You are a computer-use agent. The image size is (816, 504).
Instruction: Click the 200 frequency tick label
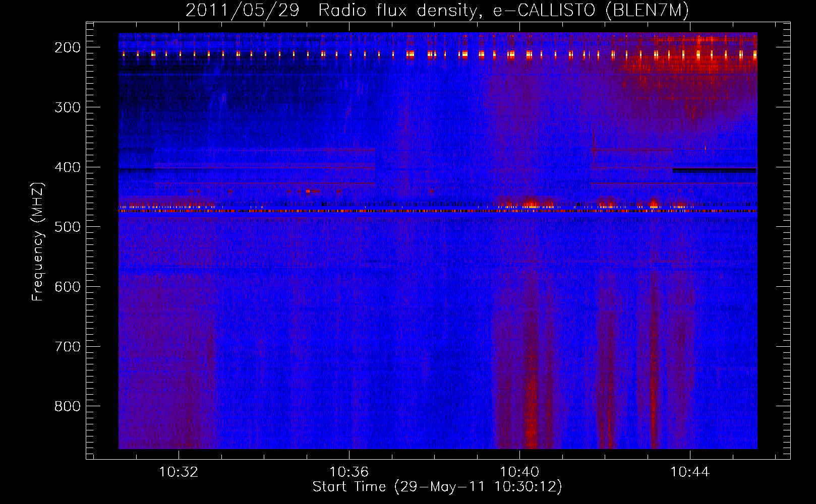[68, 47]
